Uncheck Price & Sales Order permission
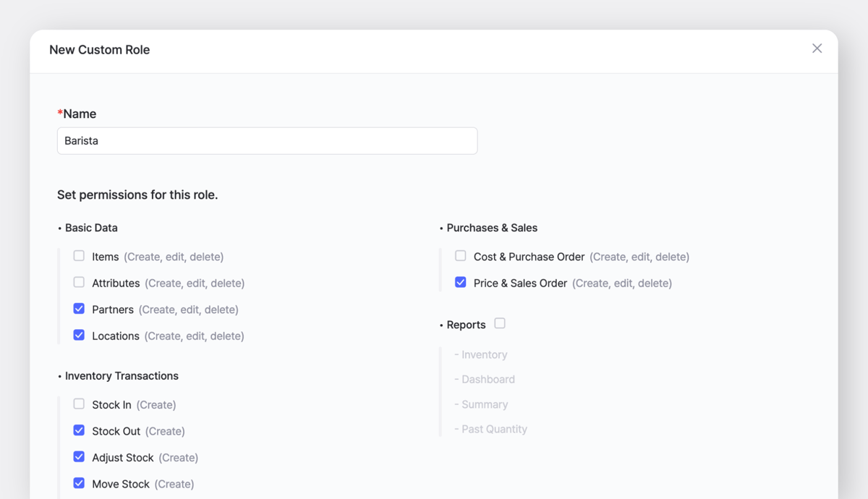The height and width of the screenshot is (499, 868). point(460,282)
